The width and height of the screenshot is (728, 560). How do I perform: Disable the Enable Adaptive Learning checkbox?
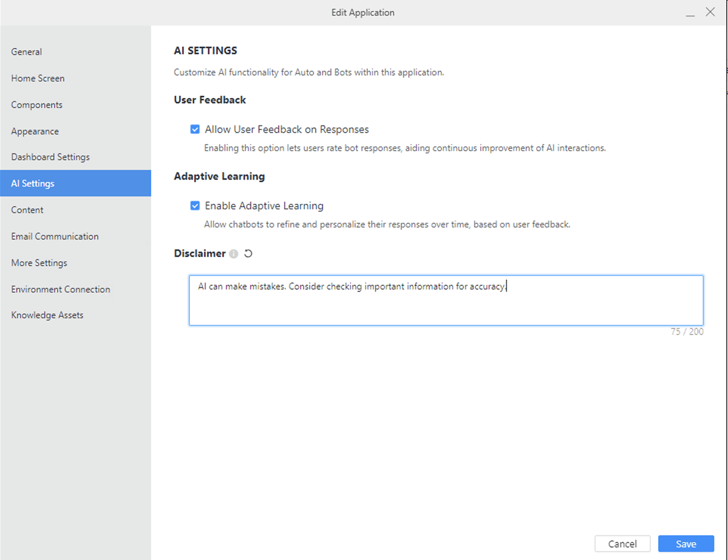[195, 206]
